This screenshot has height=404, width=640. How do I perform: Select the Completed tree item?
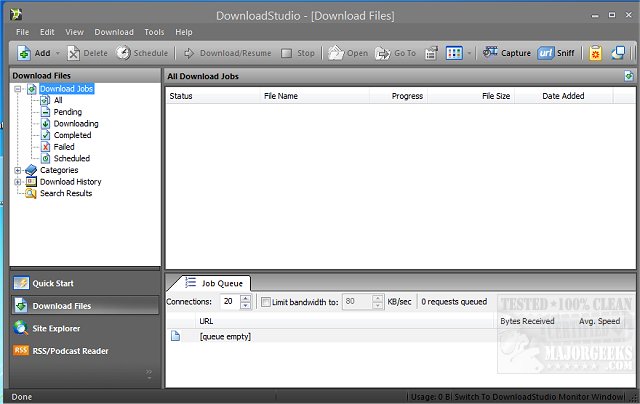pyautogui.click(x=72, y=135)
